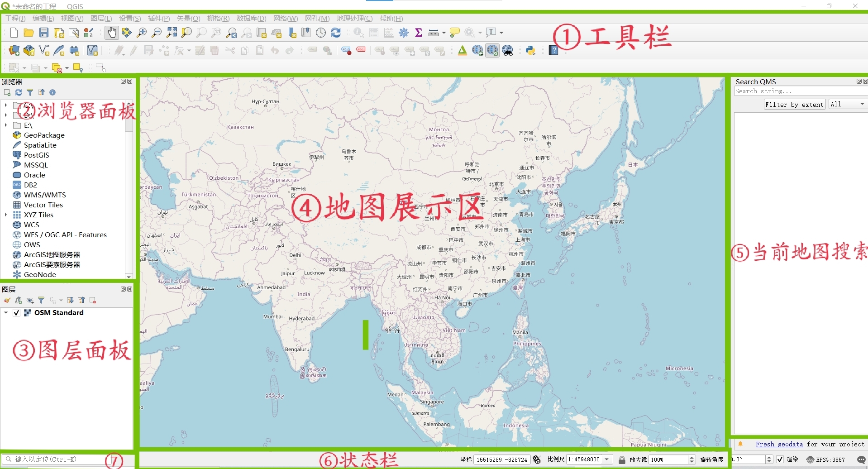This screenshot has height=469, width=868.
Task: Click the Zoom Last icon
Action: point(231,33)
